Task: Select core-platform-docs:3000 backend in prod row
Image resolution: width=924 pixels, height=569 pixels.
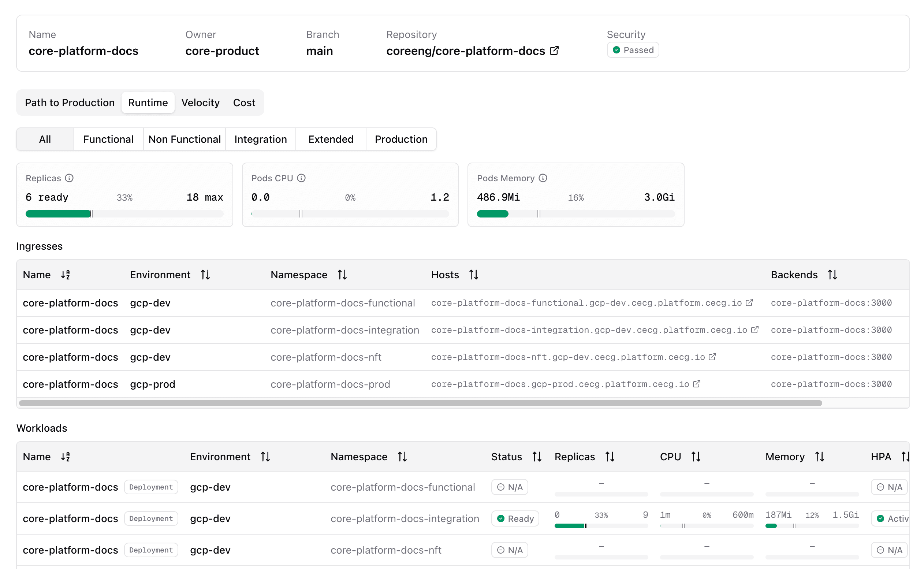Action: [831, 384]
